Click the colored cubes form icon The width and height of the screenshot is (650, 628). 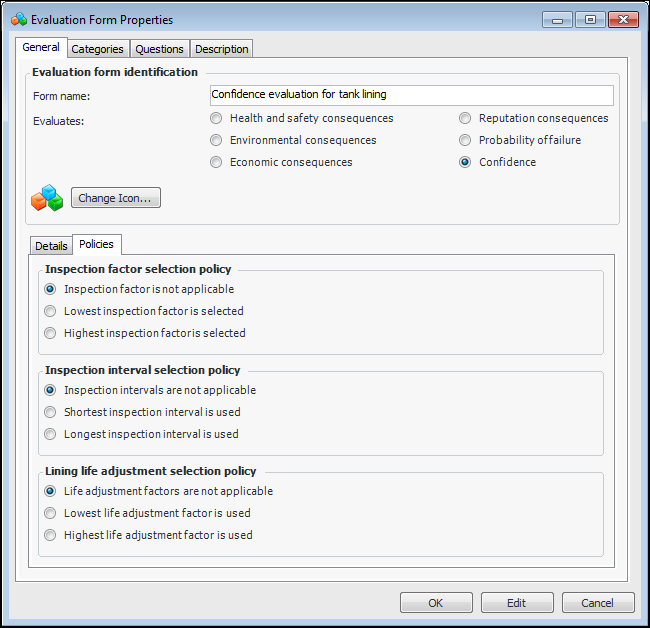47,198
